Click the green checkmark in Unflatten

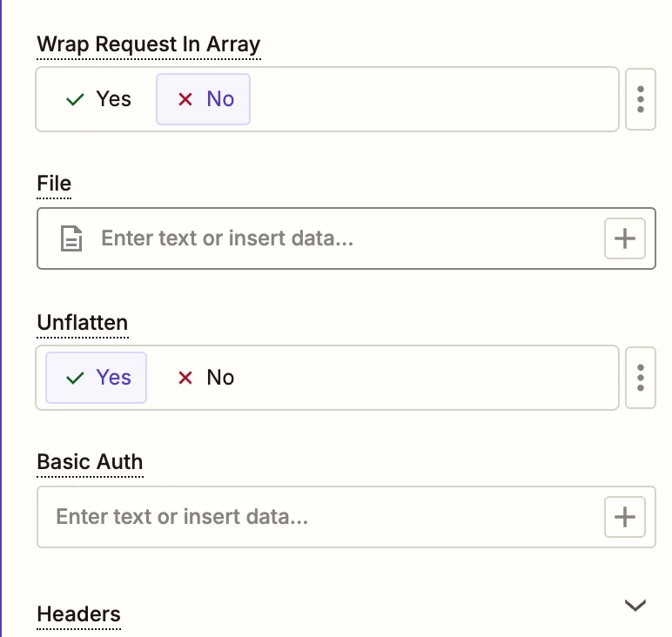click(x=75, y=378)
